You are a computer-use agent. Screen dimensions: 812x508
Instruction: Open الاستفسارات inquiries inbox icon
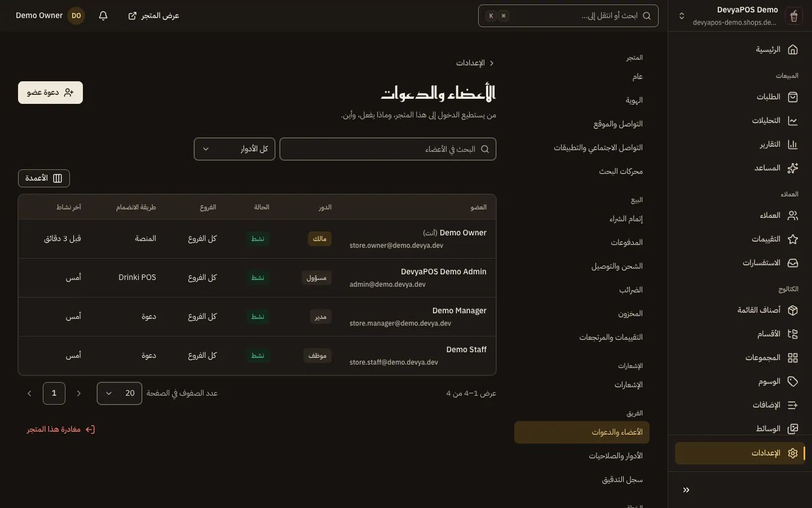click(792, 263)
